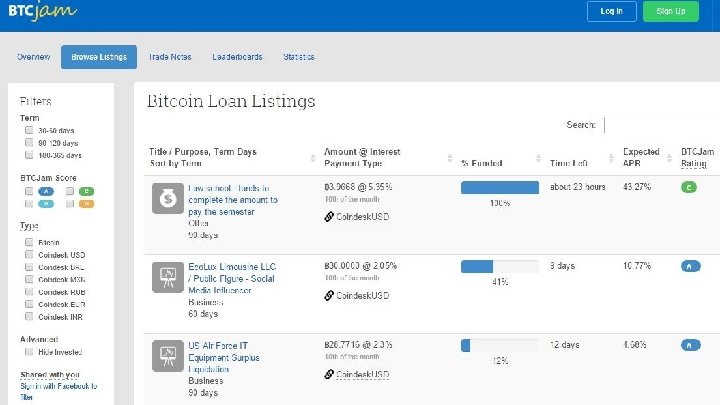Click the green Sign Up button
720x405 pixels.
point(671,11)
